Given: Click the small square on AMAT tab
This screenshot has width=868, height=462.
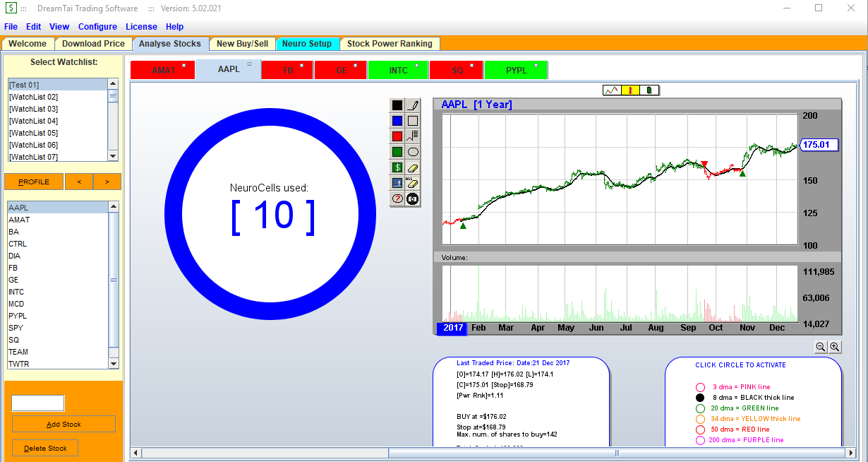Looking at the screenshot, I should [x=183, y=66].
